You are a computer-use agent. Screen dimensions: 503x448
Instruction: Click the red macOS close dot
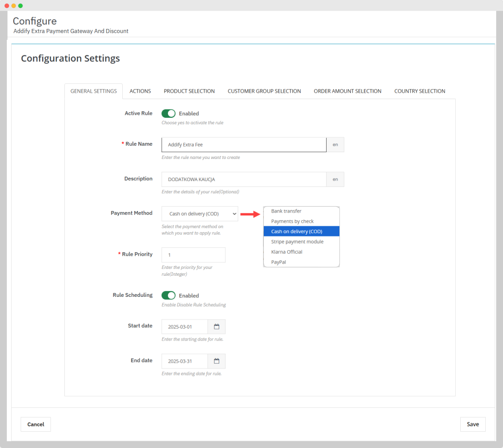pyautogui.click(x=7, y=5)
